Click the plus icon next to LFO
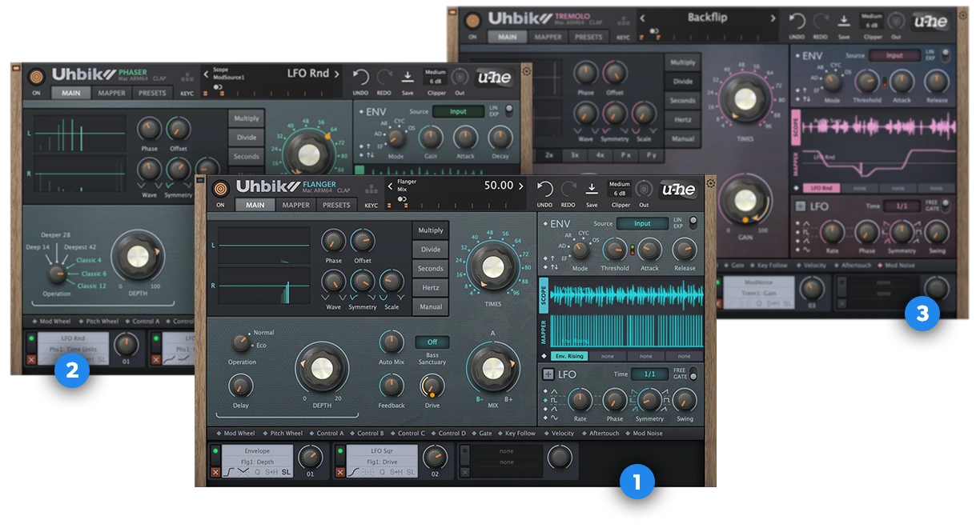Screen dimensions: 980x528 pyautogui.click(x=548, y=374)
